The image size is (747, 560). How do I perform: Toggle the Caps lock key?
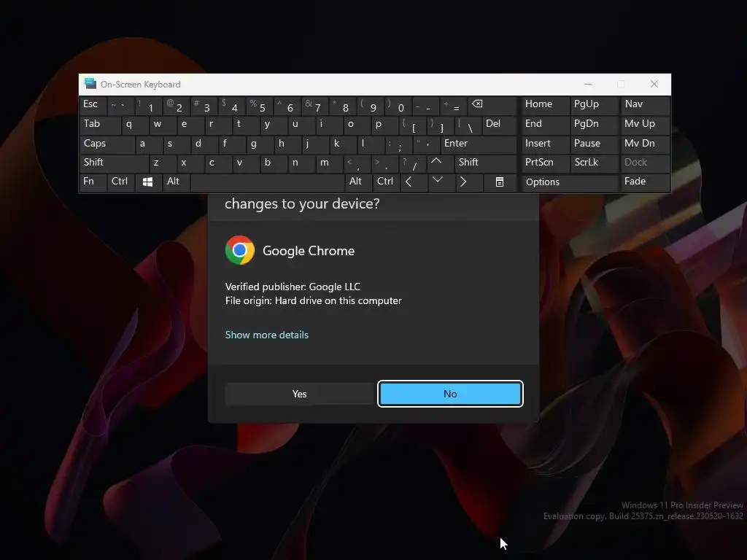pyautogui.click(x=107, y=144)
